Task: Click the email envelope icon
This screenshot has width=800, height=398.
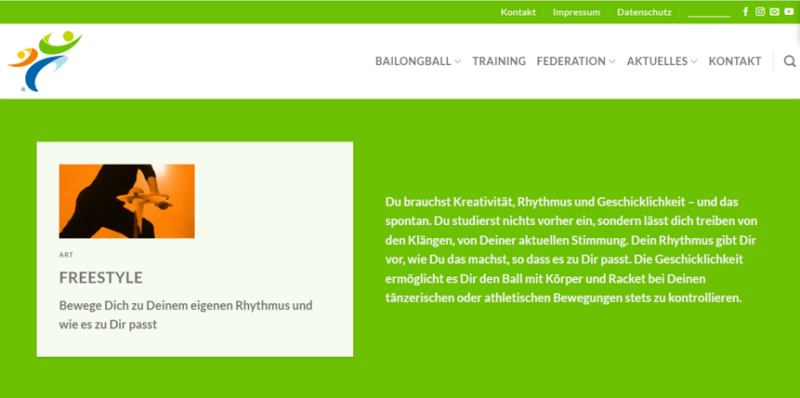Action: click(x=774, y=12)
